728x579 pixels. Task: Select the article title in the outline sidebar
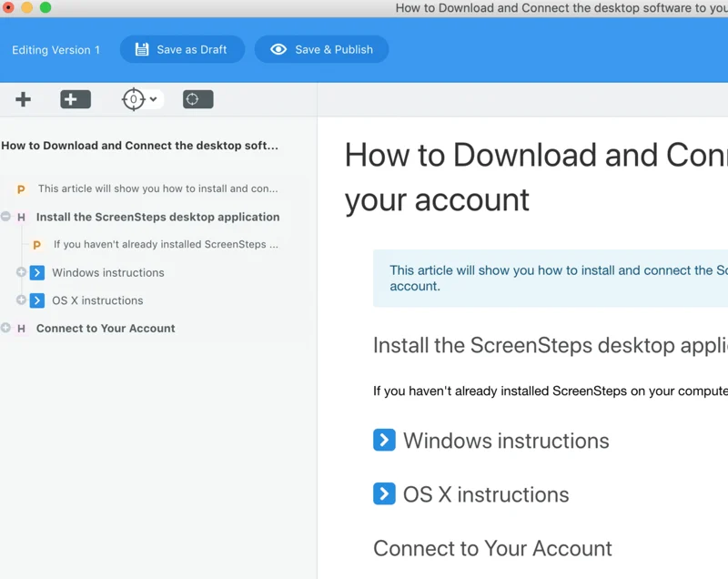point(140,146)
